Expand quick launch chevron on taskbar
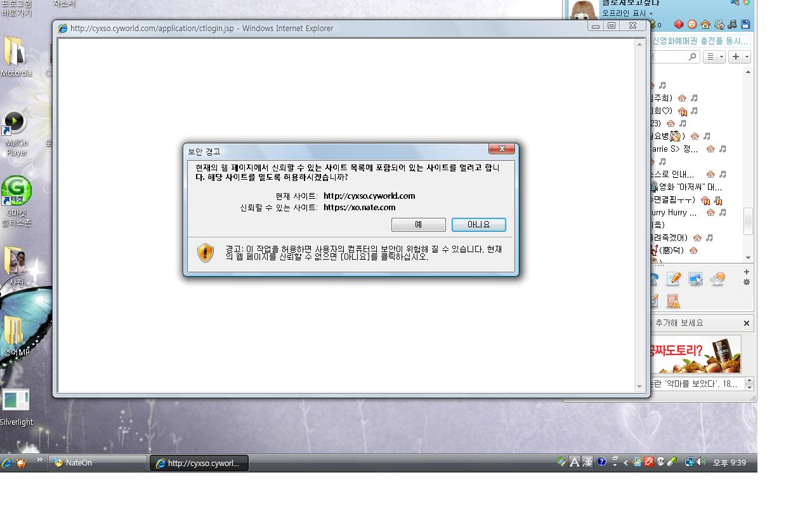 coord(40,460)
